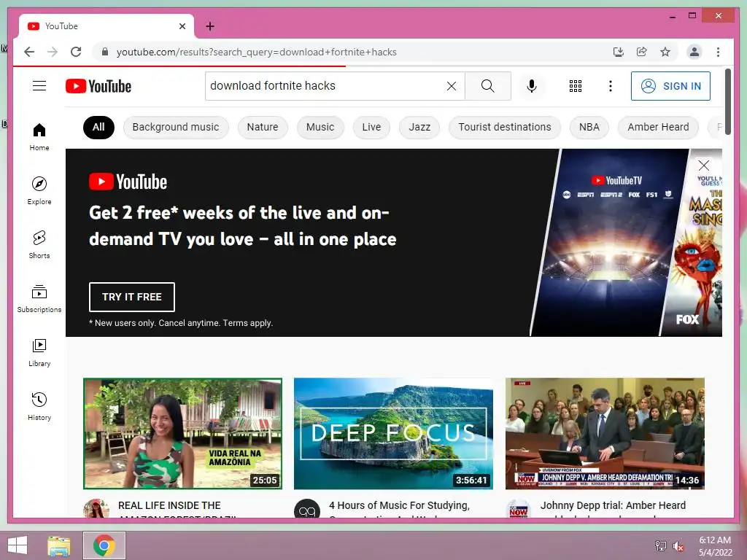Click the 4 Hours of Music For Studying title
This screenshot has width=747, height=560.
coord(399,505)
